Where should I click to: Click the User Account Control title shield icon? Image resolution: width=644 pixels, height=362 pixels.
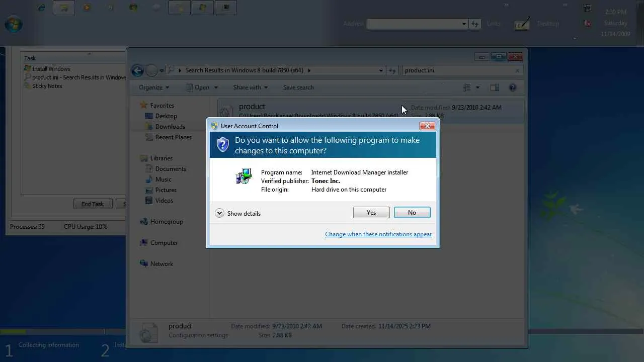(x=215, y=126)
